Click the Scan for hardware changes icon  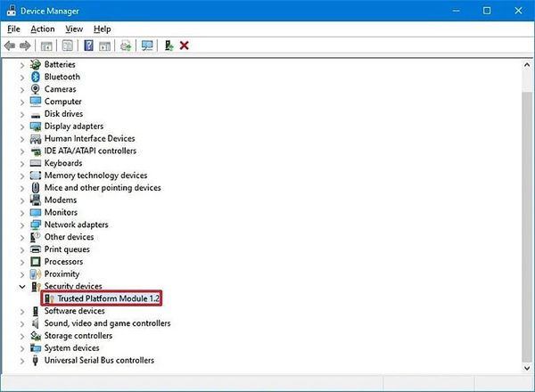tap(147, 45)
